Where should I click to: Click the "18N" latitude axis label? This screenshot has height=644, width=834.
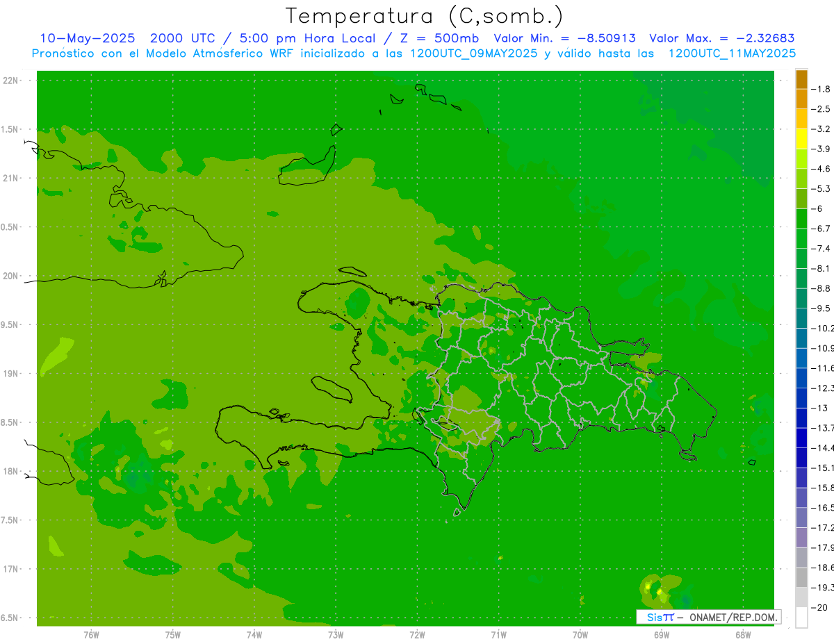pyautogui.click(x=11, y=471)
